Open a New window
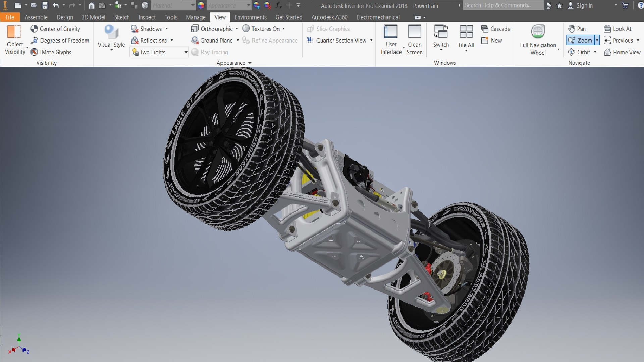The width and height of the screenshot is (644, 362). (x=491, y=41)
